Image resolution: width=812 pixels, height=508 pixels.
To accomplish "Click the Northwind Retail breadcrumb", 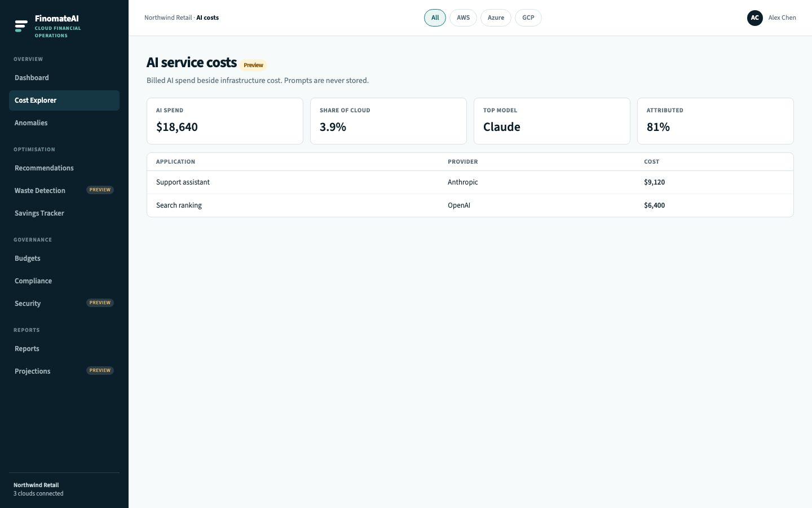I will (168, 18).
